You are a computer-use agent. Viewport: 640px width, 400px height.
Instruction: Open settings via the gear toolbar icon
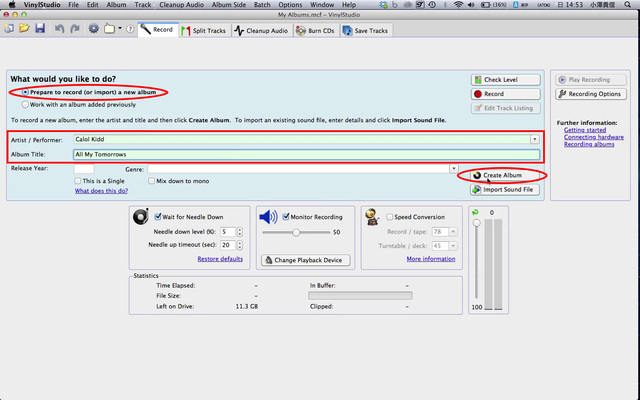click(94, 29)
